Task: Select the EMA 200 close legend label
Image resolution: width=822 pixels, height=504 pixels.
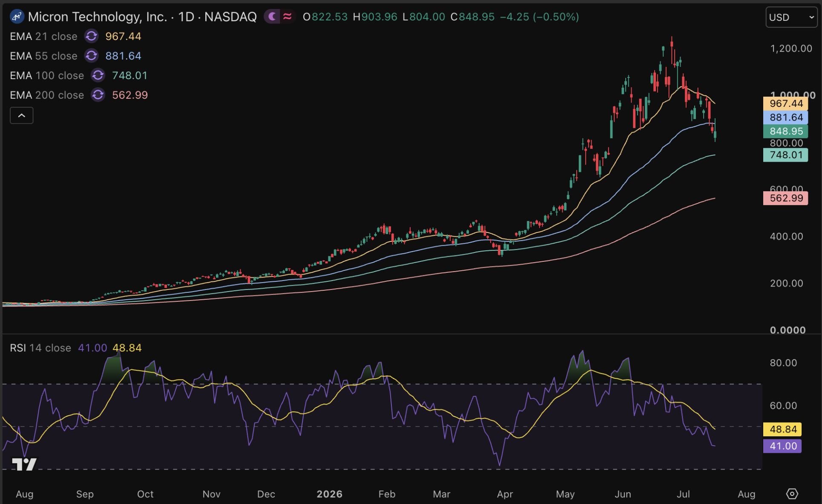Action: point(47,95)
